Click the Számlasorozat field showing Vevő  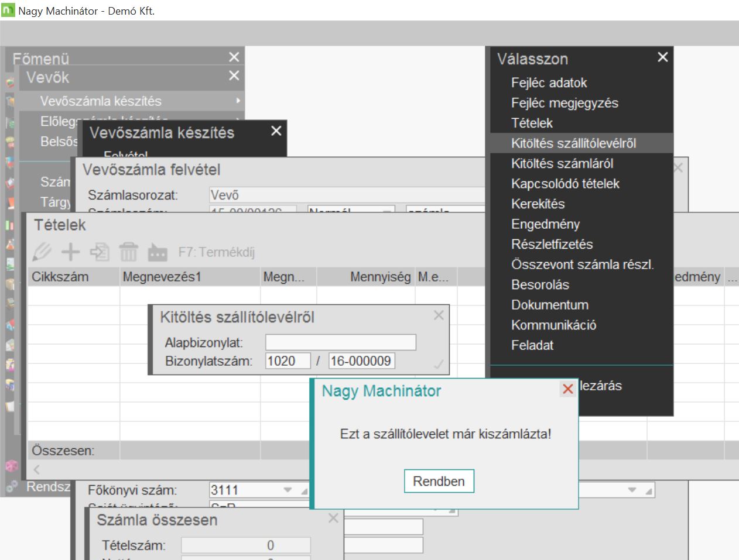click(347, 195)
